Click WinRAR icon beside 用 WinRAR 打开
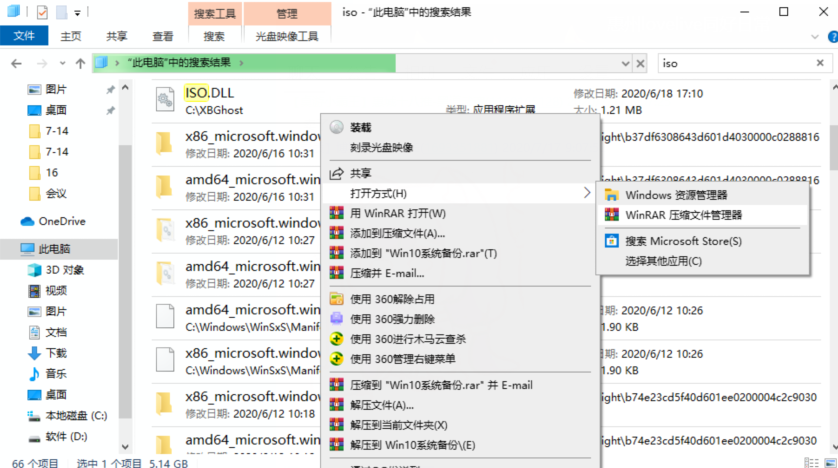Image resolution: width=838 pixels, height=468 pixels. coord(337,213)
